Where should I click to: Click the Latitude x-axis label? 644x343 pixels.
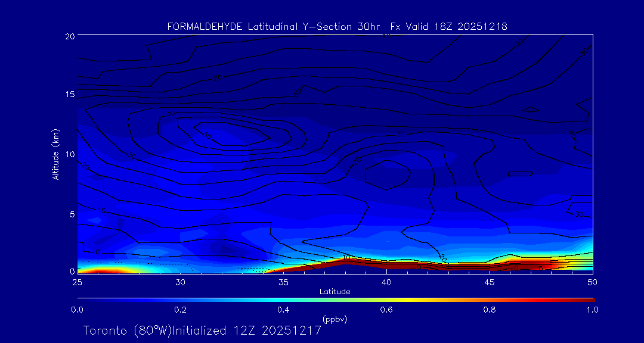pyautogui.click(x=335, y=292)
